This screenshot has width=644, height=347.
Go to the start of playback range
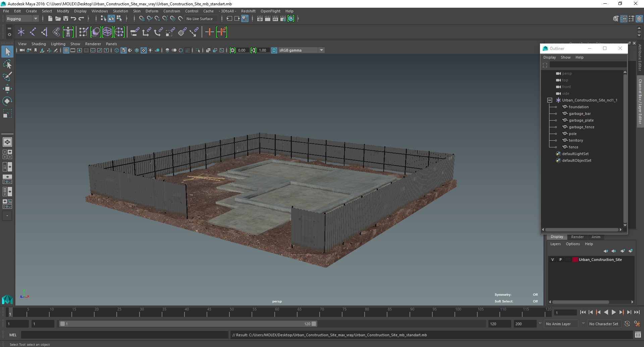[583, 312]
